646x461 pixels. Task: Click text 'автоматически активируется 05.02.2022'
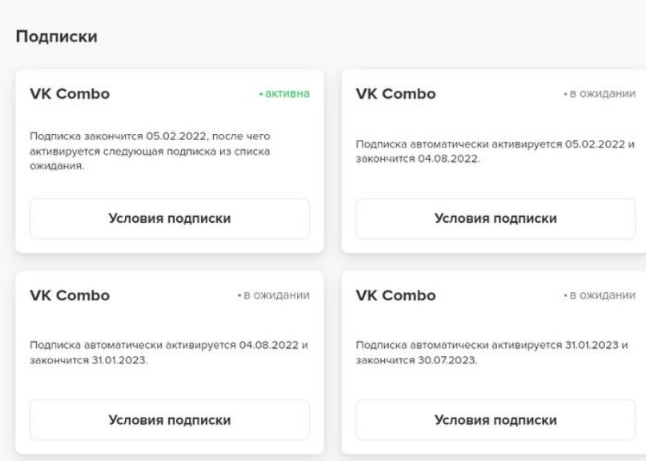pos(517,144)
